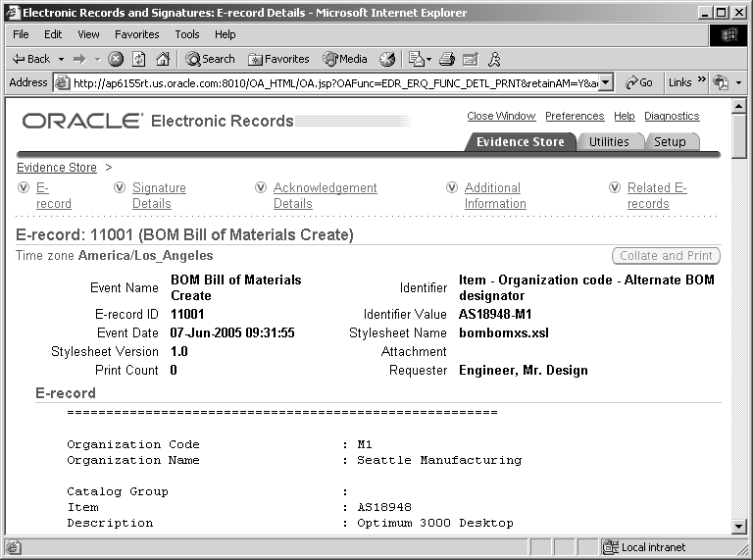753x560 pixels.
Task: Open the History toolbar icon
Action: [x=387, y=59]
